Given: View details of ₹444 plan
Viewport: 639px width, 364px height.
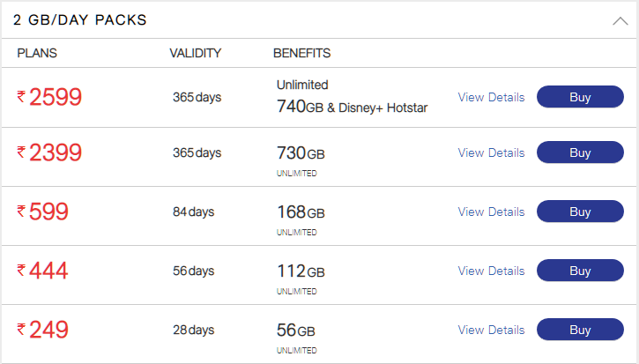Looking at the screenshot, I should (491, 271).
